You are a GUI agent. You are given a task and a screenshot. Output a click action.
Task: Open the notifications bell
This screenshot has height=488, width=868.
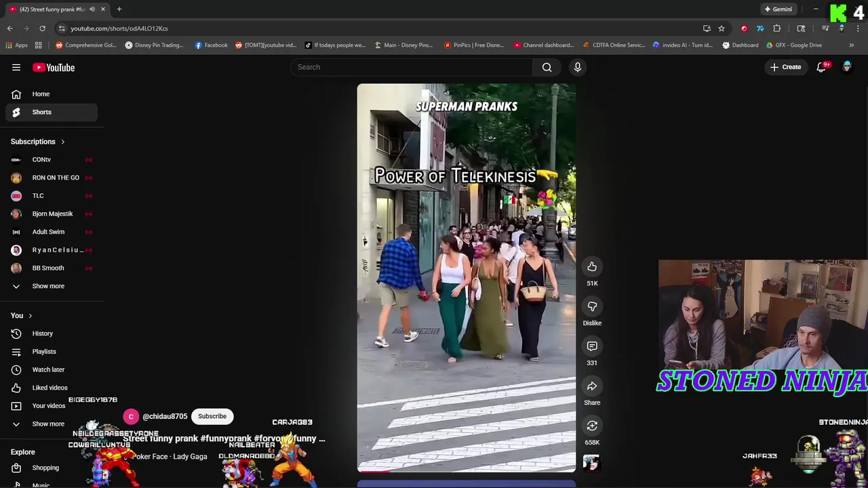(x=821, y=67)
